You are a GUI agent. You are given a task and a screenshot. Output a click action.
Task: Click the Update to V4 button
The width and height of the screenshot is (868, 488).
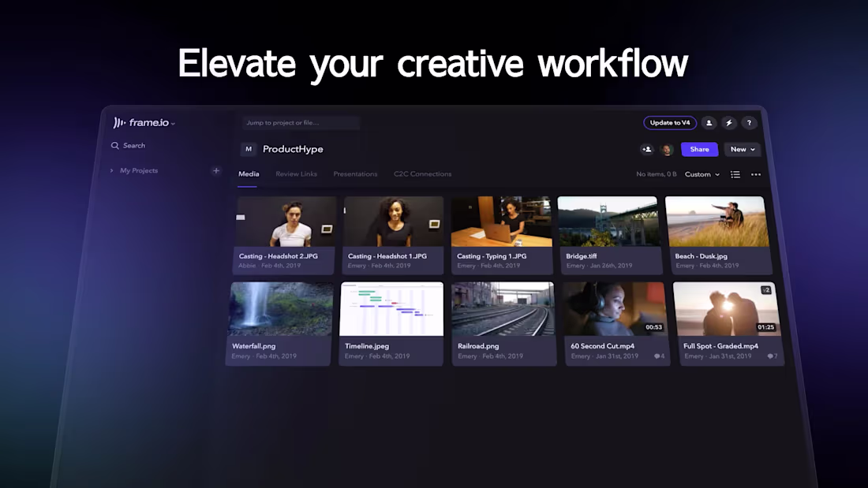tap(669, 123)
